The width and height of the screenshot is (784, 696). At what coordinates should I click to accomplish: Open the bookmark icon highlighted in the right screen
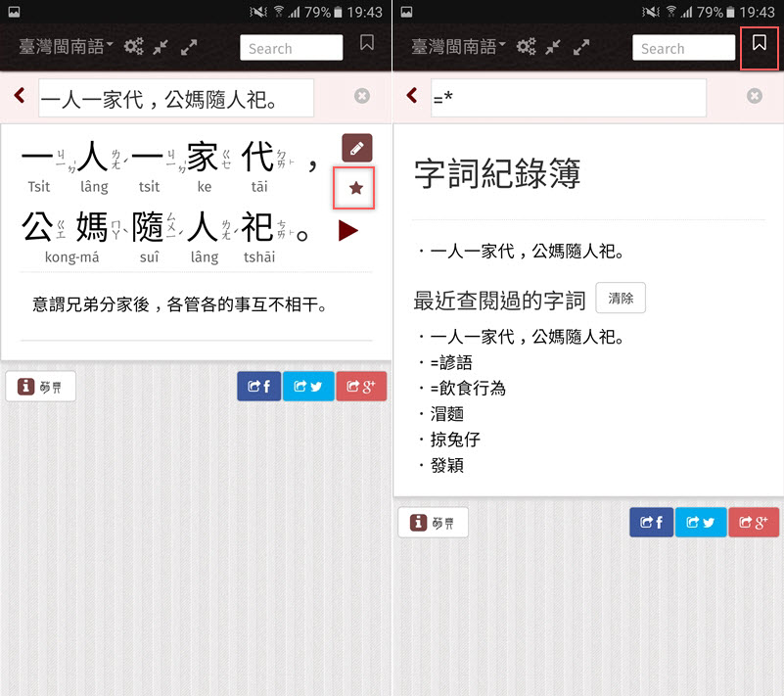click(x=759, y=44)
